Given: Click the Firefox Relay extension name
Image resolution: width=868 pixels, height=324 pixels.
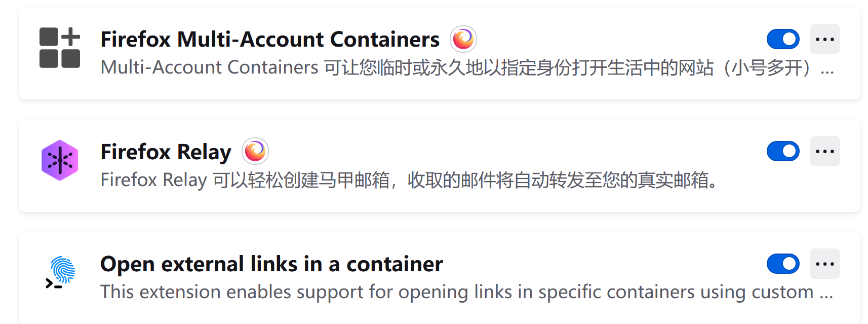Looking at the screenshot, I should [x=166, y=152].
